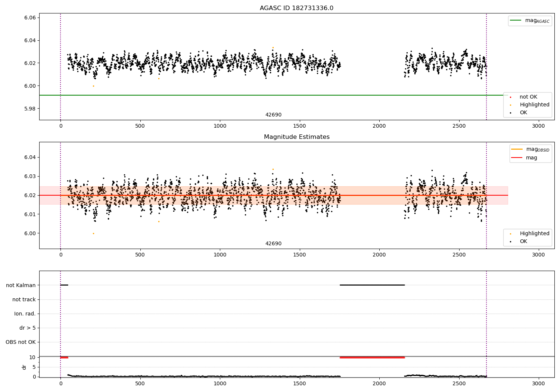Select the mag OBSID legend entry
This screenshot has width=560, height=392.
[x=530, y=149]
